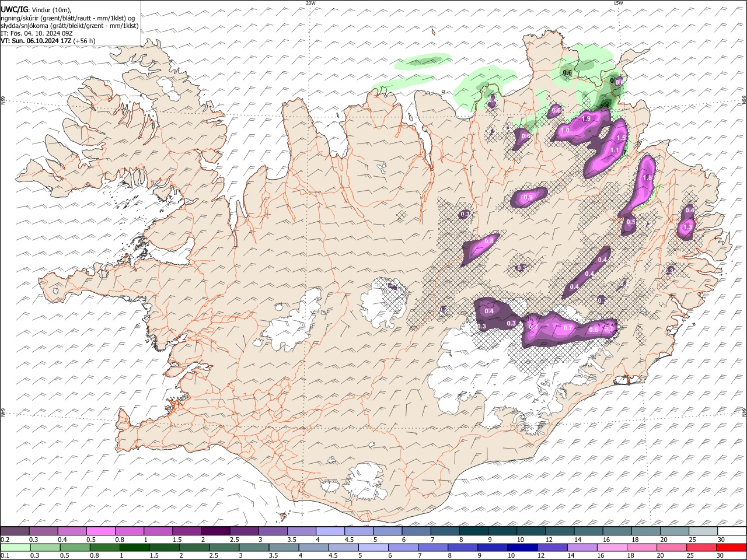Click the 1.0 precipitation value on the map
Viewport: 747px width, 560px height.
(x=565, y=131)
